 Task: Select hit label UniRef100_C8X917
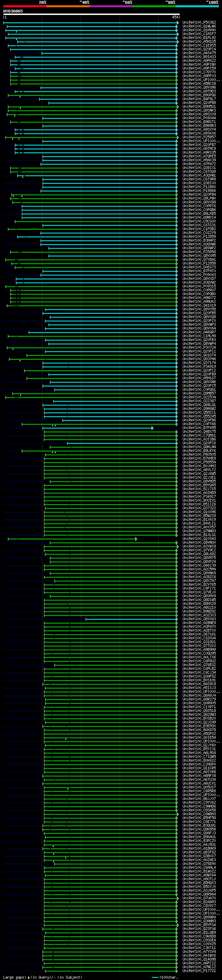[199, 906]
